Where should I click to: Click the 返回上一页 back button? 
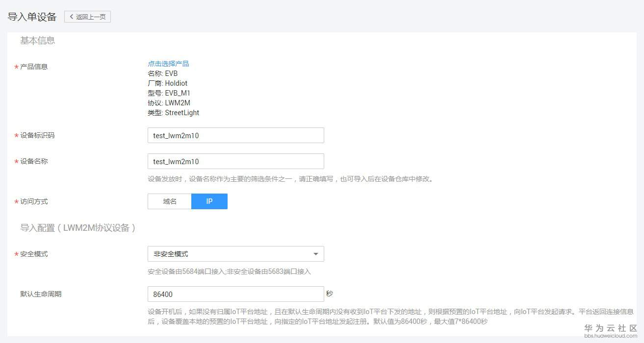pyautogui.click(x=87, y=17)
